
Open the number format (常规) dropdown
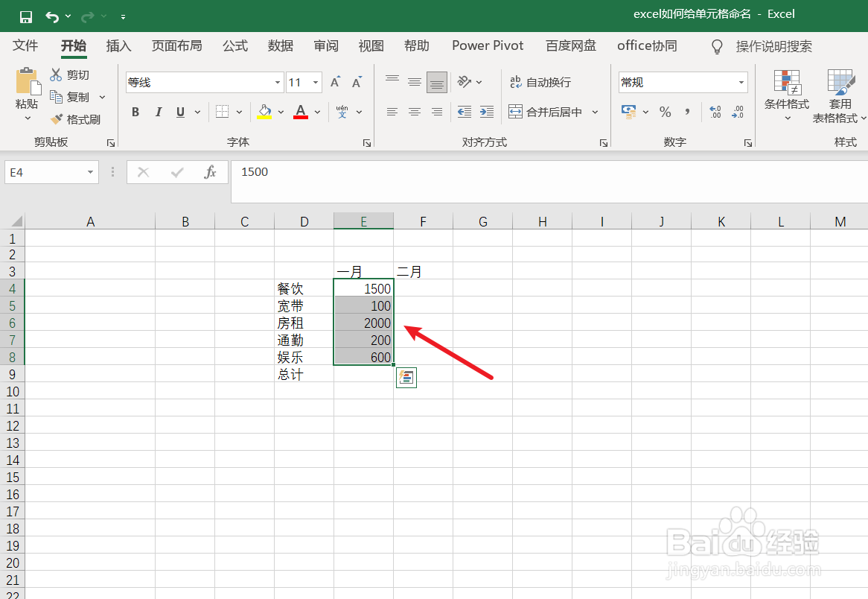740,82
